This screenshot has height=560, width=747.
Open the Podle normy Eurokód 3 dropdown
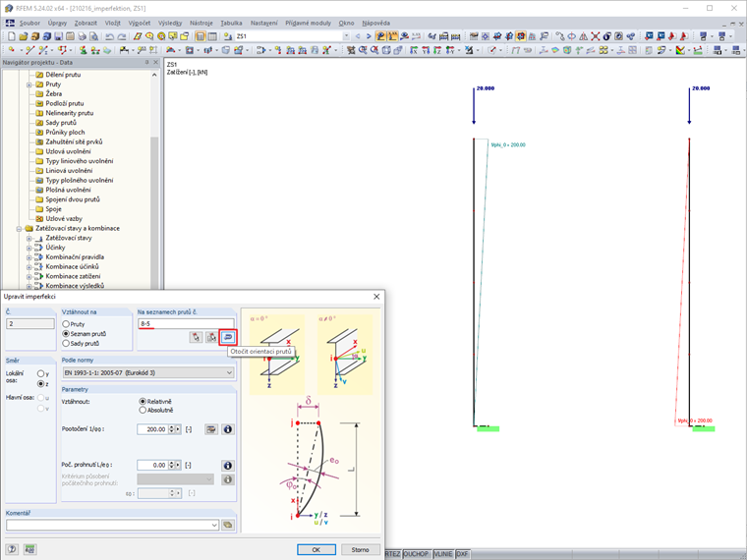(148, 372)
